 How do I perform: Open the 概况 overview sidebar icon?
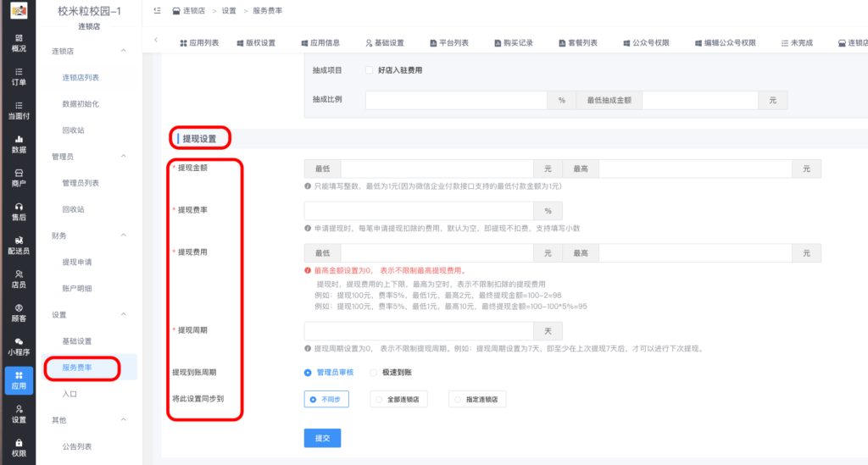point(19,43)
